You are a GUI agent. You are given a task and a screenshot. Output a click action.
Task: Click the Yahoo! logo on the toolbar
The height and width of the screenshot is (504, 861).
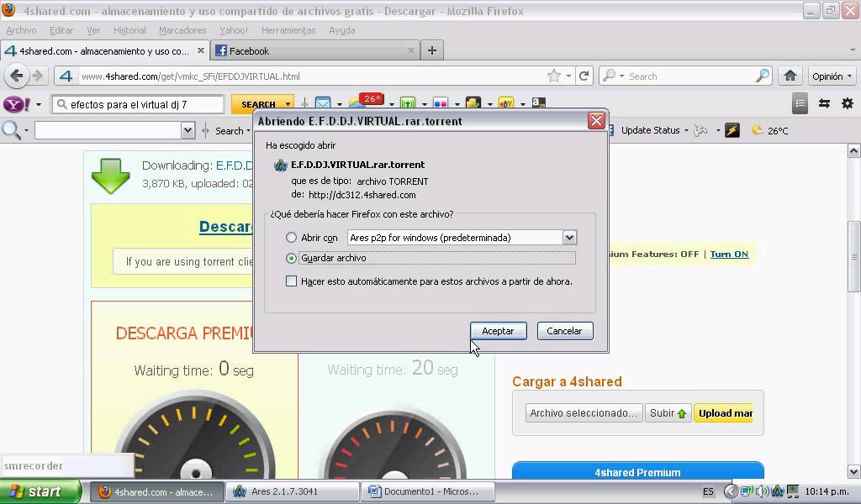click(x=17, y=103)
